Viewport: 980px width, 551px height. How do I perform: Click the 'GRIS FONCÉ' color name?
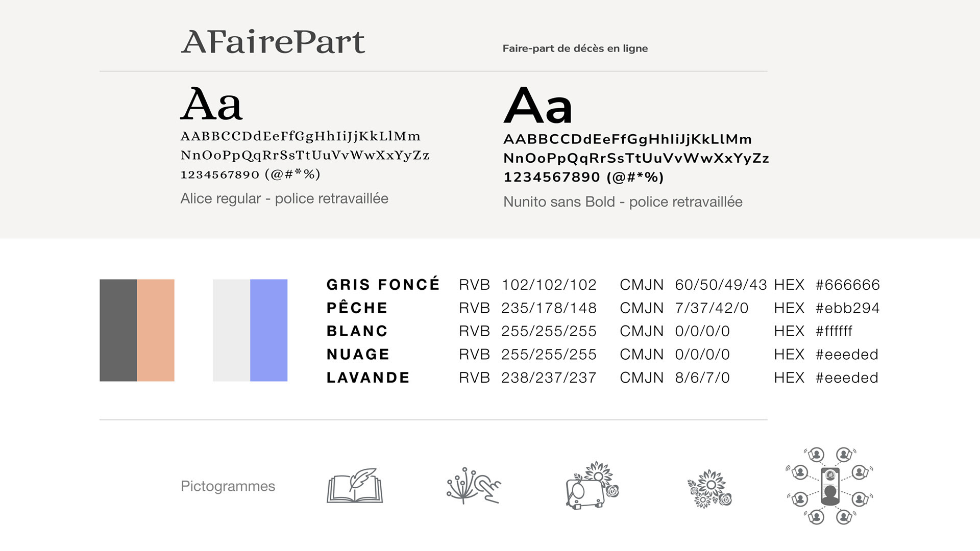point(383,284)
